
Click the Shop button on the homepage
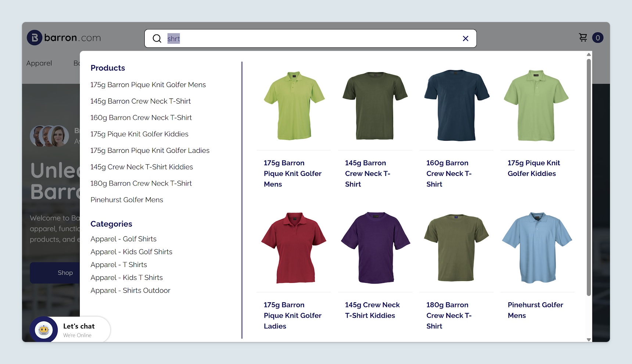coord(55,273)
